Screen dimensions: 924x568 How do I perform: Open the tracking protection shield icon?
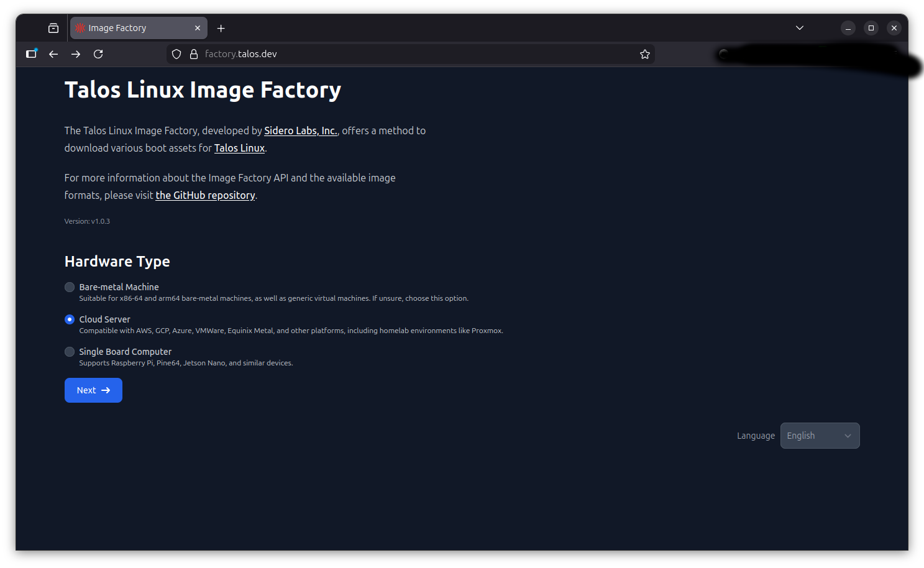(x=176, y=54)
